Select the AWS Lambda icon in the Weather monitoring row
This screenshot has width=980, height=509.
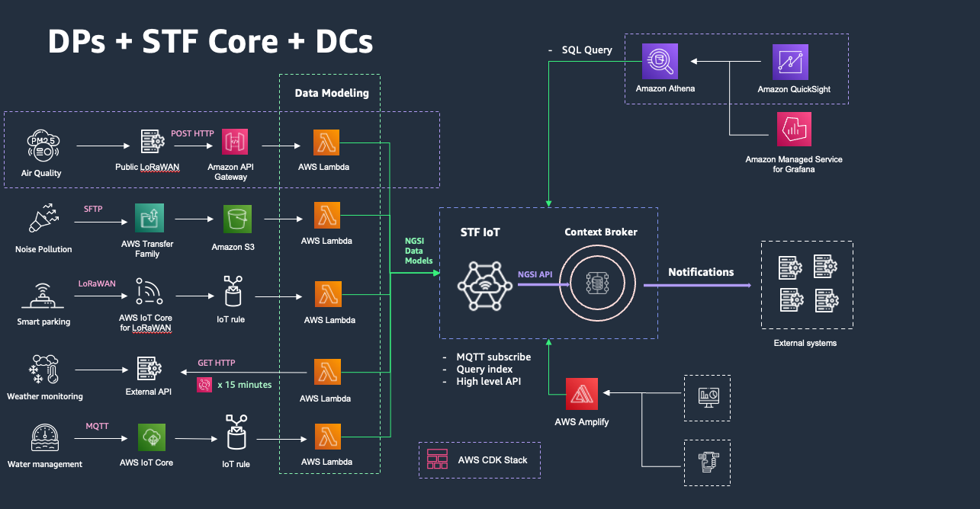point(326,372)
